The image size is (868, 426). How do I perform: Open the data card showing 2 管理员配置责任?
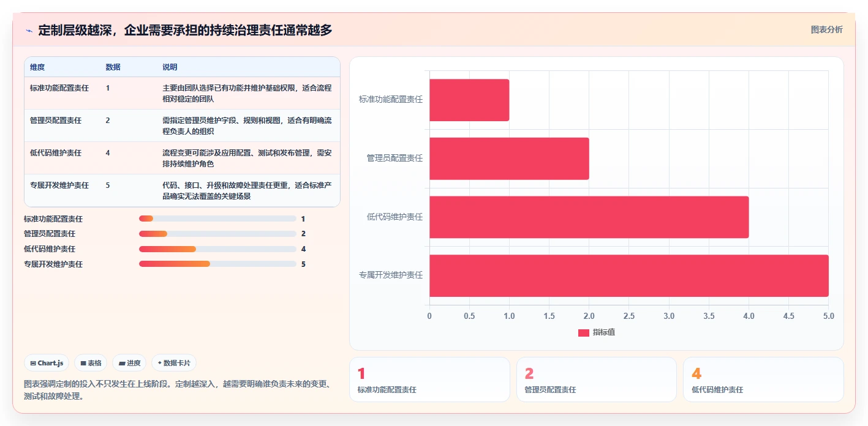tap(597, 379)
